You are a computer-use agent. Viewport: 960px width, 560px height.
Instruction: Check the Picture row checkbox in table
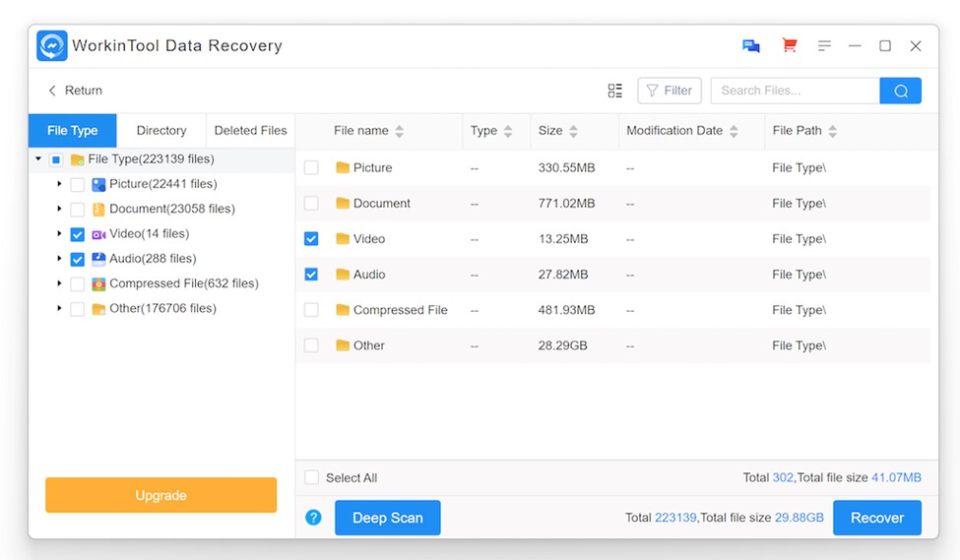[311, 167]
